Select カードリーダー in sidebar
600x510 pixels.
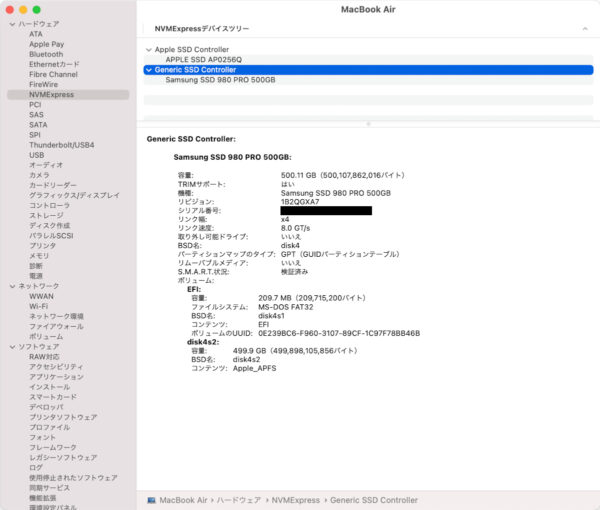pyautogui.click(x=53, y=185)
